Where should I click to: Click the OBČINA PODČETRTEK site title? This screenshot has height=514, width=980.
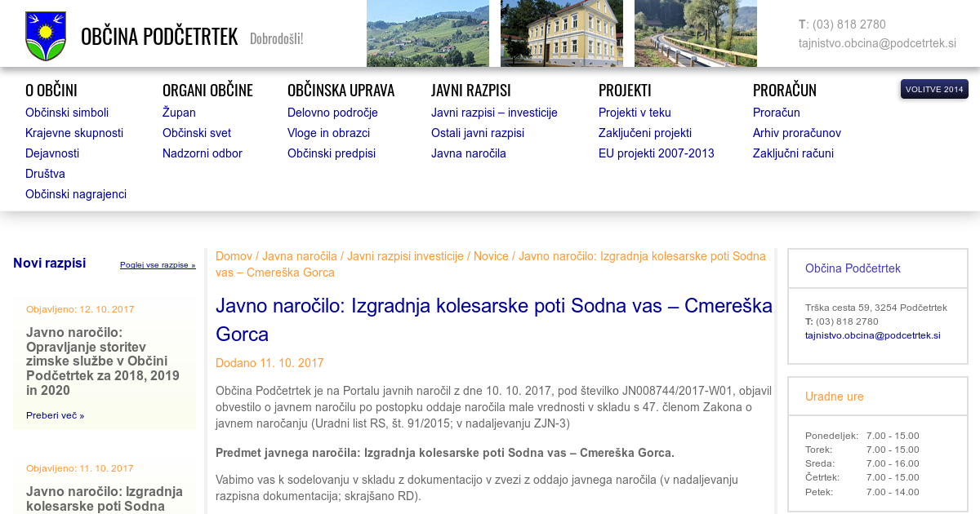(x=159, y=37)
